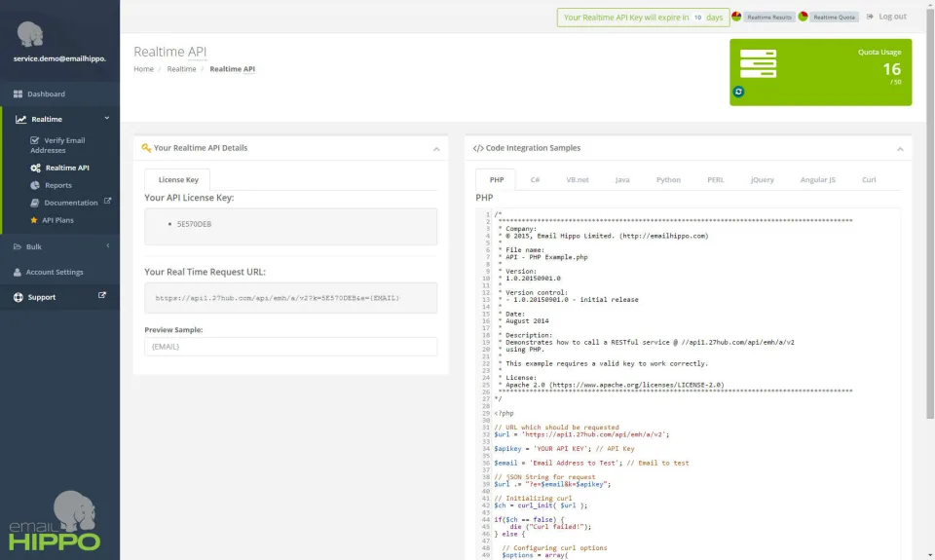This screenshot has width=935, height=560.
Task: Click the quota usage number 16
Action: pyautogui.click(x=891, y=69)
